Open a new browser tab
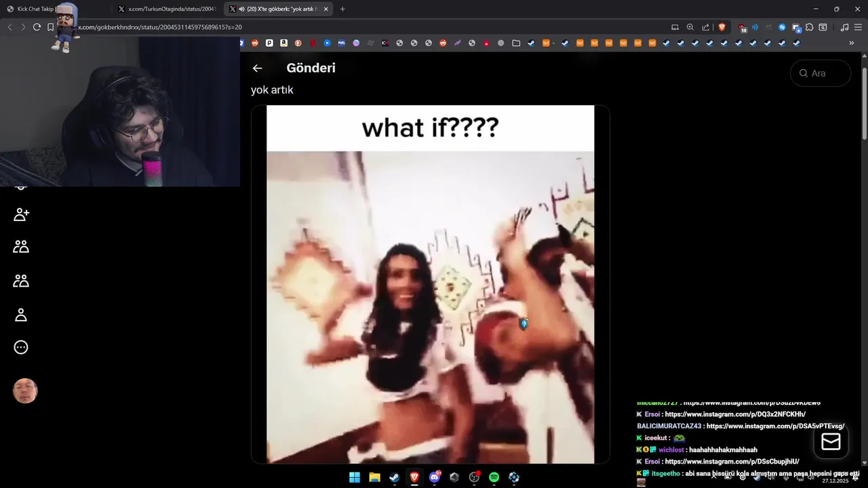The width and height of the screenshot is (868, 488). [x=342, y=9]
